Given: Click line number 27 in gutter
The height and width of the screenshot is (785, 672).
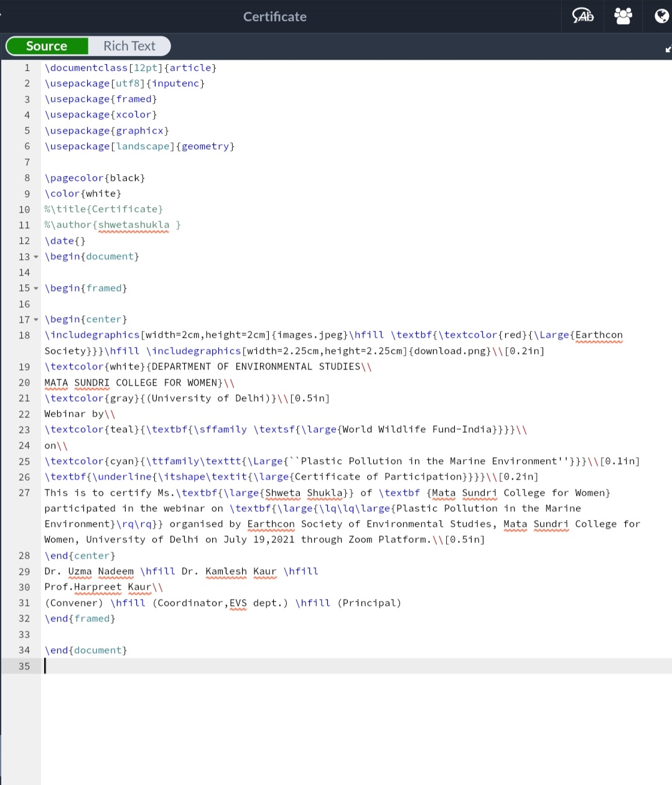Looking at the screenshot, I should pos(24,493).
